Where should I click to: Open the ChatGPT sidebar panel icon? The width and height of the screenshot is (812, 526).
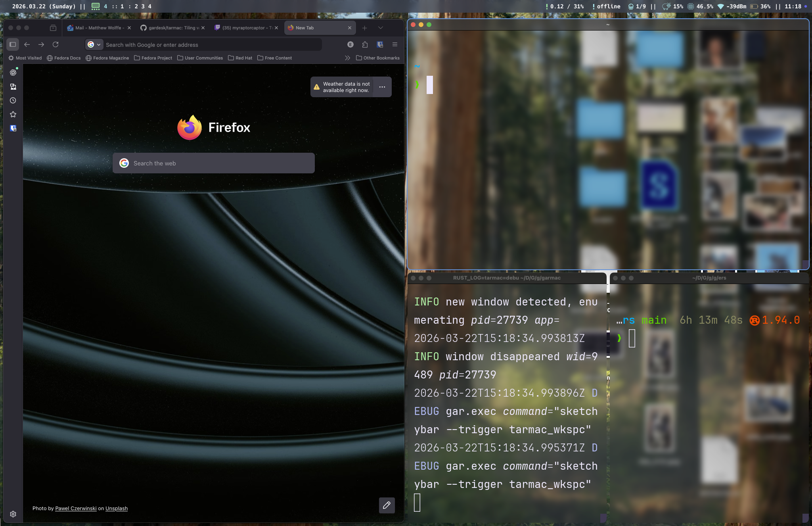click(x=13, y=73)
